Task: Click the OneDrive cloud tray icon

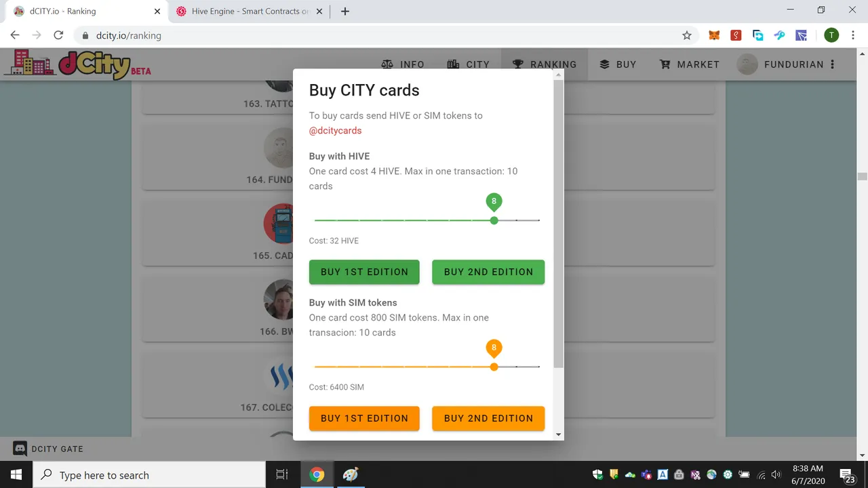Action: [x=630, y=475]
